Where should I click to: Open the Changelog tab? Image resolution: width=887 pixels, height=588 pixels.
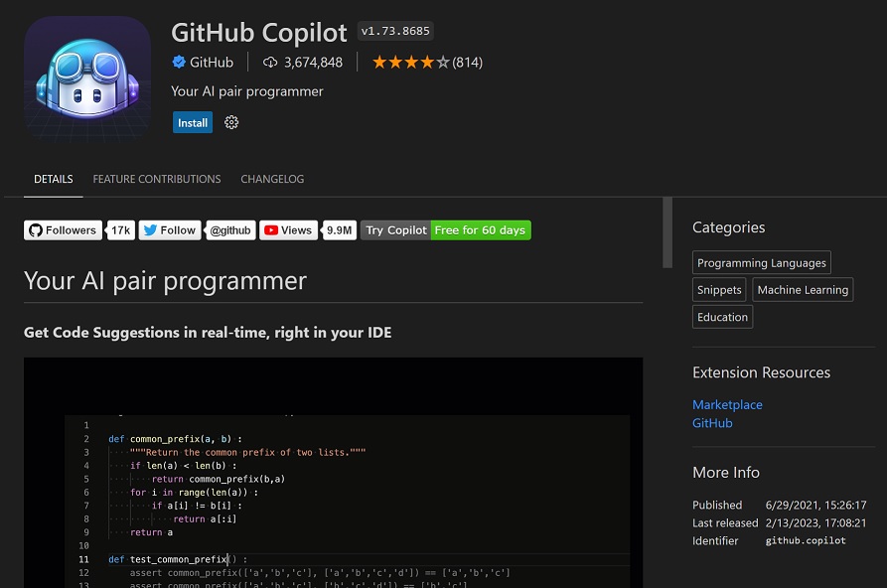click(272, 180)
